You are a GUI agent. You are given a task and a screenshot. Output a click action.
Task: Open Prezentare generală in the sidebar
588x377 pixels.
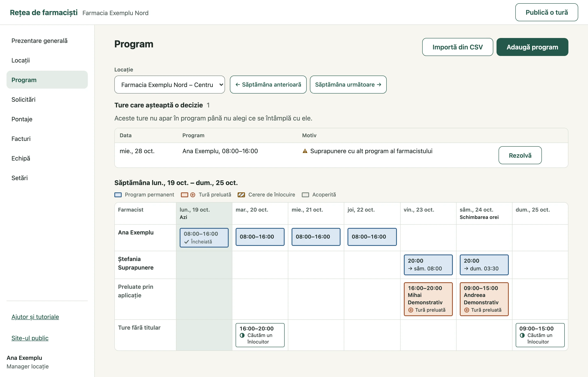click(x=47, y=41)
